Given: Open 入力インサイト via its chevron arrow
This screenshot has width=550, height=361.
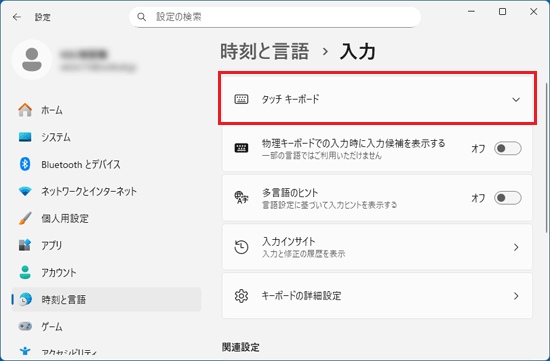Looking at the screenshot, I should [516, 247].
